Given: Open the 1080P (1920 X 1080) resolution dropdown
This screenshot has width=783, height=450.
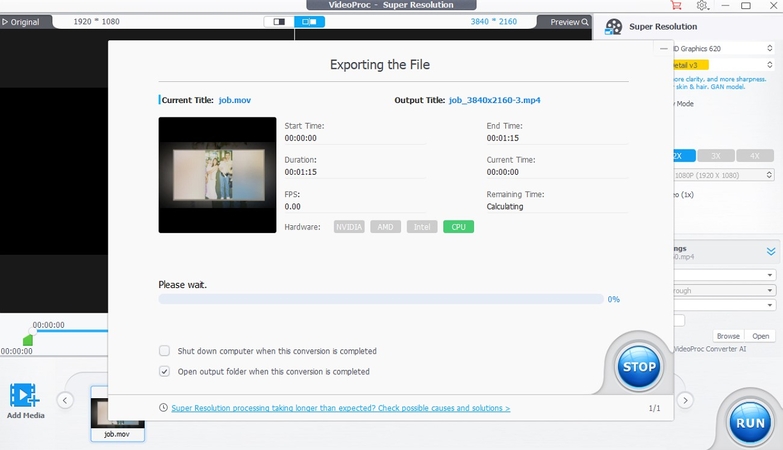Looking at the screenshot, I should click(x=723, y=175).
